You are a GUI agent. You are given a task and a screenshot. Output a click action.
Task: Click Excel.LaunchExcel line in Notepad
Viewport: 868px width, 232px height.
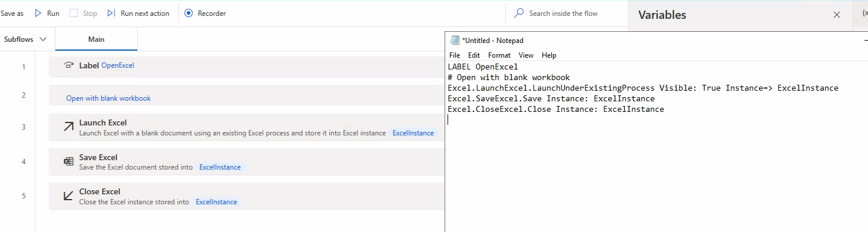643,88
